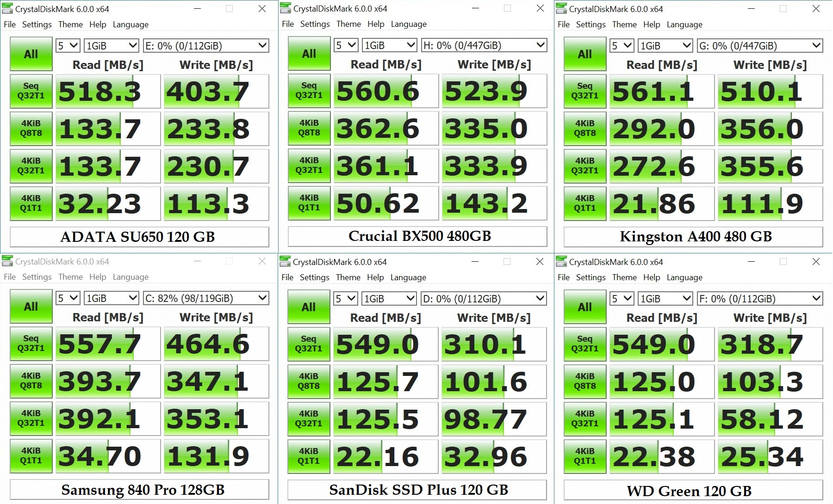833x504 pixels.
Task: Open drive E: selector dropdown
Action: point(206,45)
